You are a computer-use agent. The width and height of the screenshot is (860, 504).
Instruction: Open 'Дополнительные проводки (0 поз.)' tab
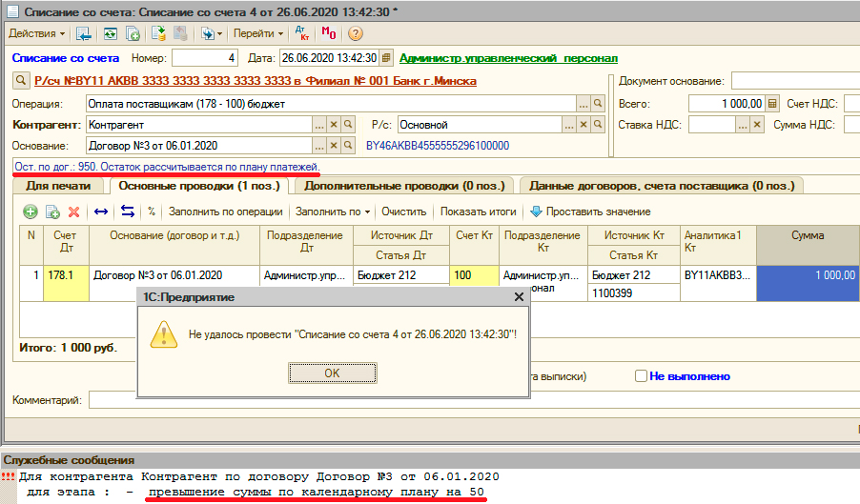point(407,186)
